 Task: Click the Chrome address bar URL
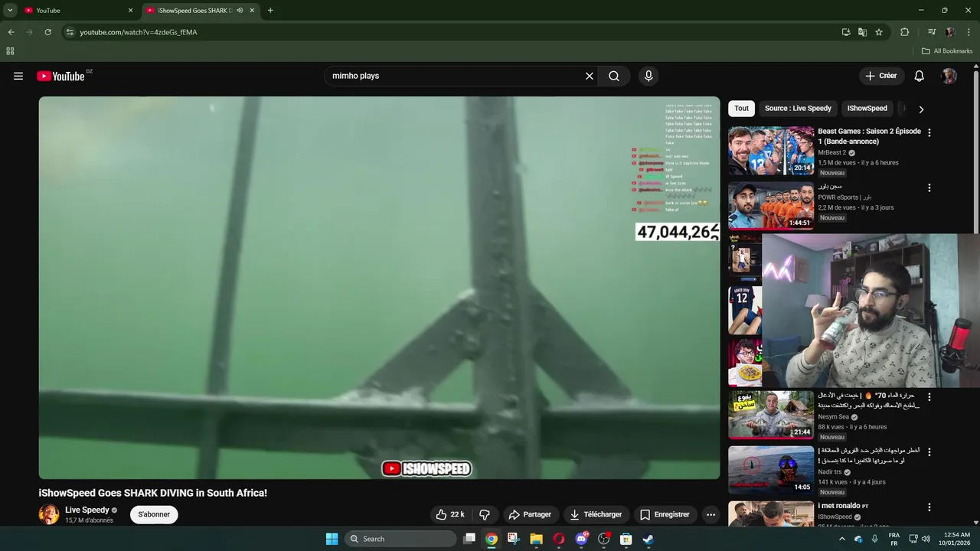(x=139, y=32)
